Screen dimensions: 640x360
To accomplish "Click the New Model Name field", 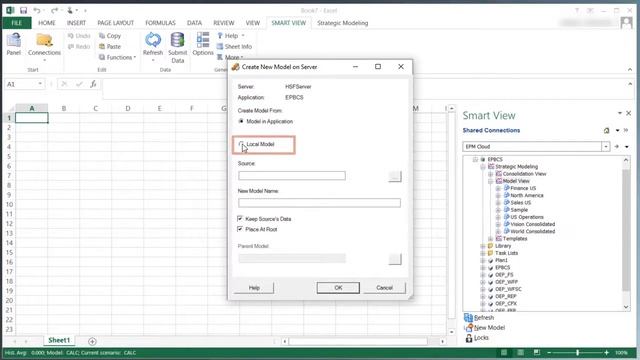I will [319, 203].
